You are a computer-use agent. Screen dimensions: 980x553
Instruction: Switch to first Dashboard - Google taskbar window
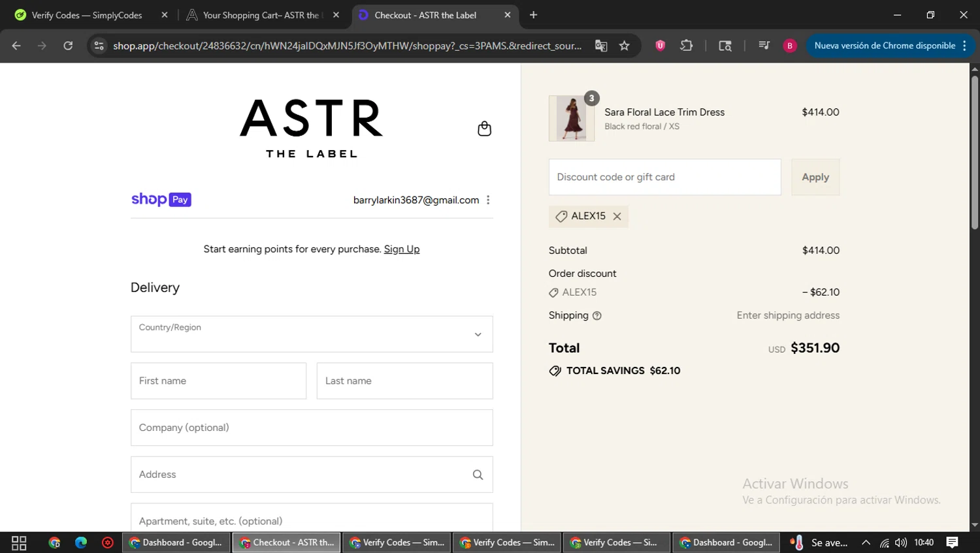[176, 543]
